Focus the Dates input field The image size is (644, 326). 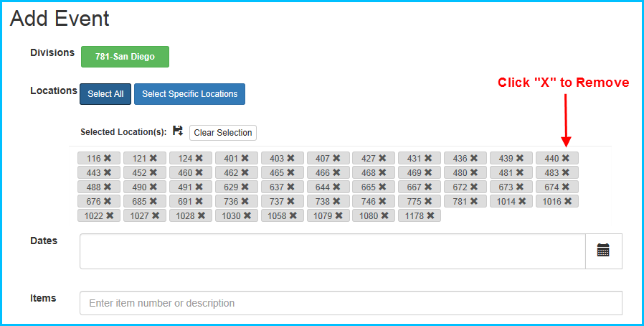[332, 251]
